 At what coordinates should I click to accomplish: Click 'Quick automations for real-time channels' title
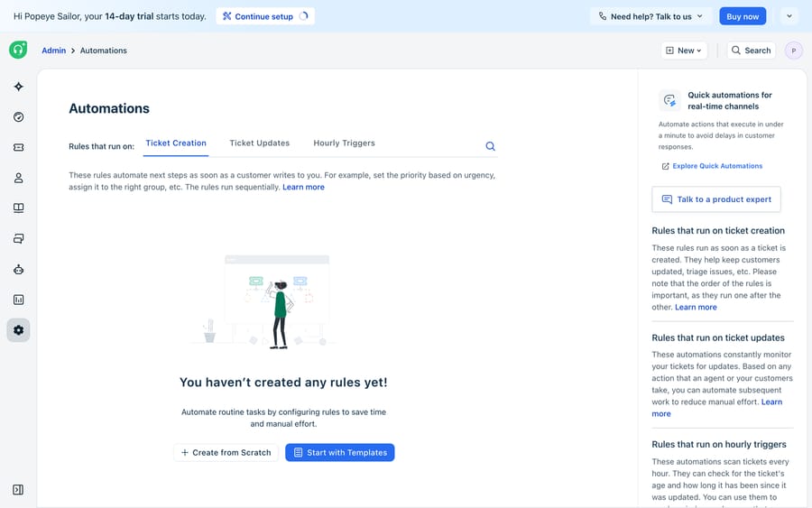[x=730, y=100]
